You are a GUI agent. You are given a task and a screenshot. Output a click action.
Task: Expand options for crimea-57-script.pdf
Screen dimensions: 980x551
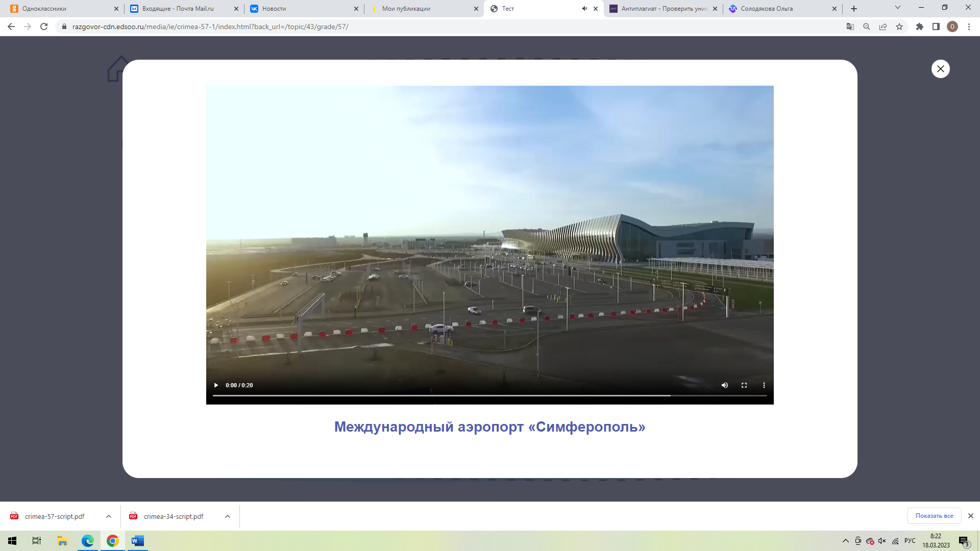(109, 516)
